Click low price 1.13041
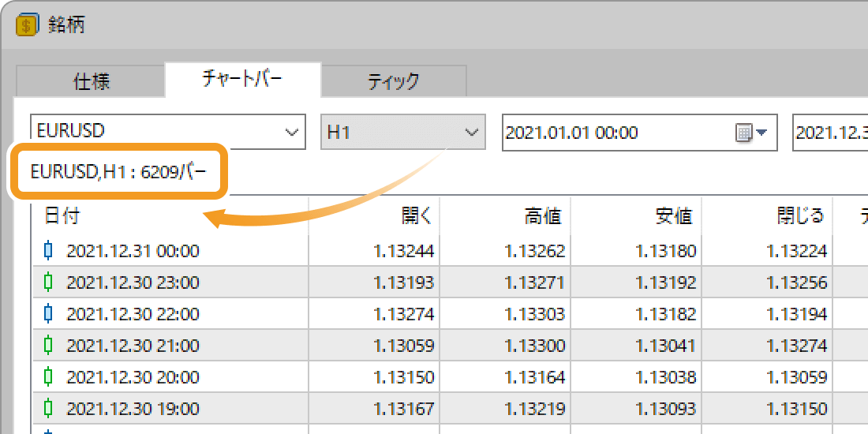The image size is (868, 434). pyautogui.click(x=666, y=346)
